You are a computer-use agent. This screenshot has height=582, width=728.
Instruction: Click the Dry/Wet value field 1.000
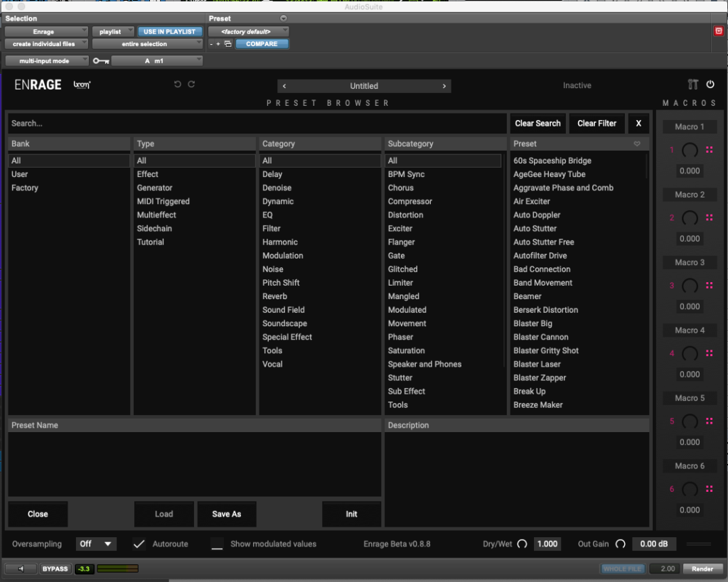[547, 544]
